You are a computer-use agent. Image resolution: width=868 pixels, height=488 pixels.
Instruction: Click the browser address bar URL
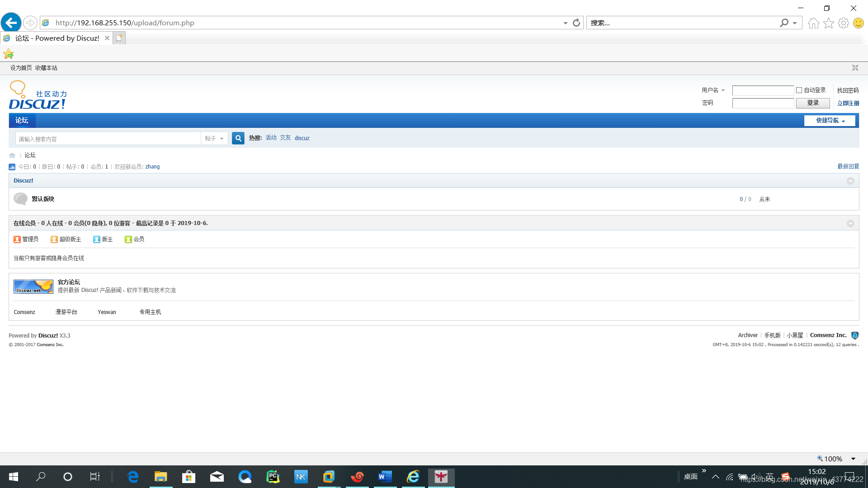(125, 23)
